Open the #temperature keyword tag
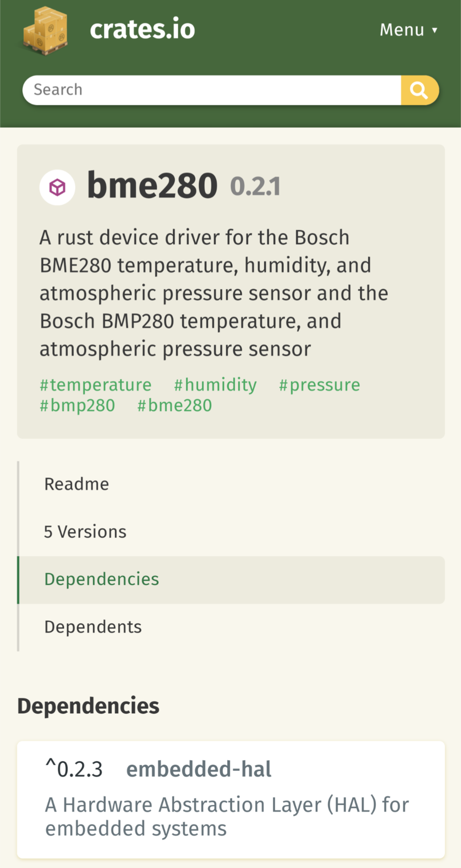This screenshot has height=868, width=461. 96,385
